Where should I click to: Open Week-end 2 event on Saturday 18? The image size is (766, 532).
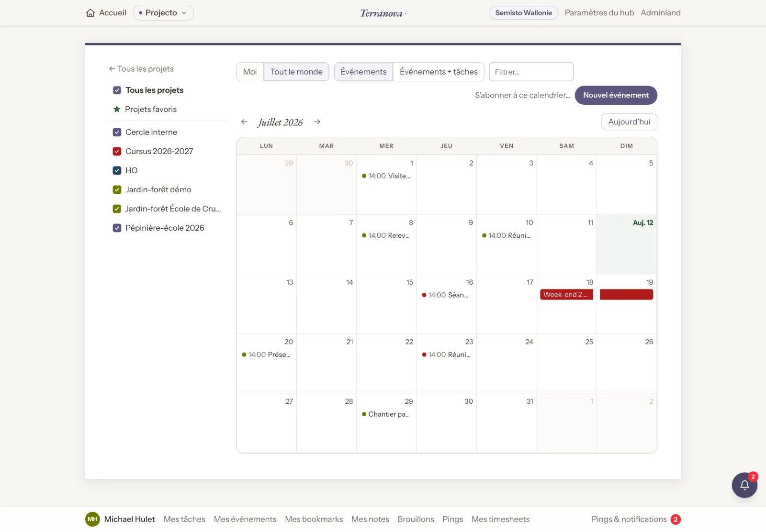pos(566,295)
